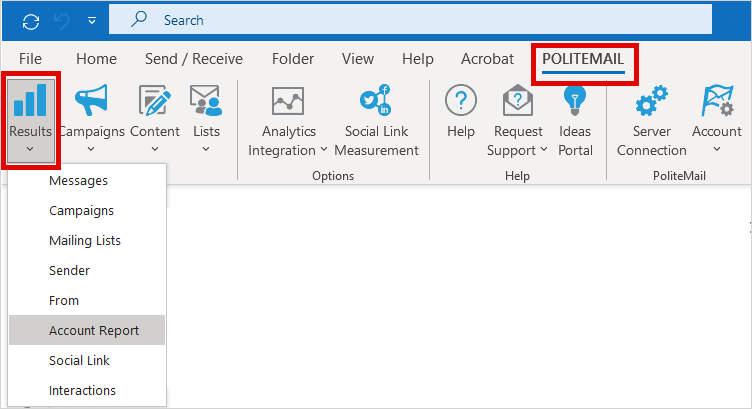Image resolution: width=752 pixels, height=409 pixels.
Task: Switch to the Folder tab
Action: point(293,58)
